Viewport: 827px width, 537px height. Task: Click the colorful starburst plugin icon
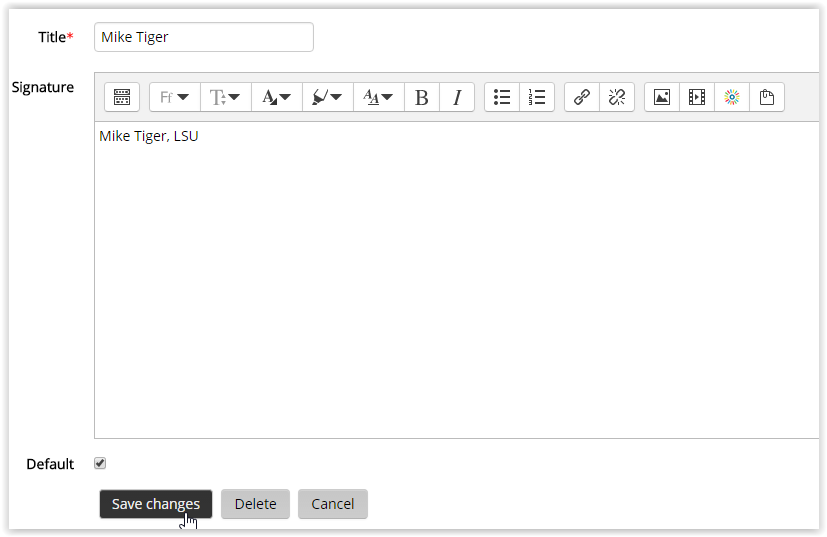tap(732, 97)
